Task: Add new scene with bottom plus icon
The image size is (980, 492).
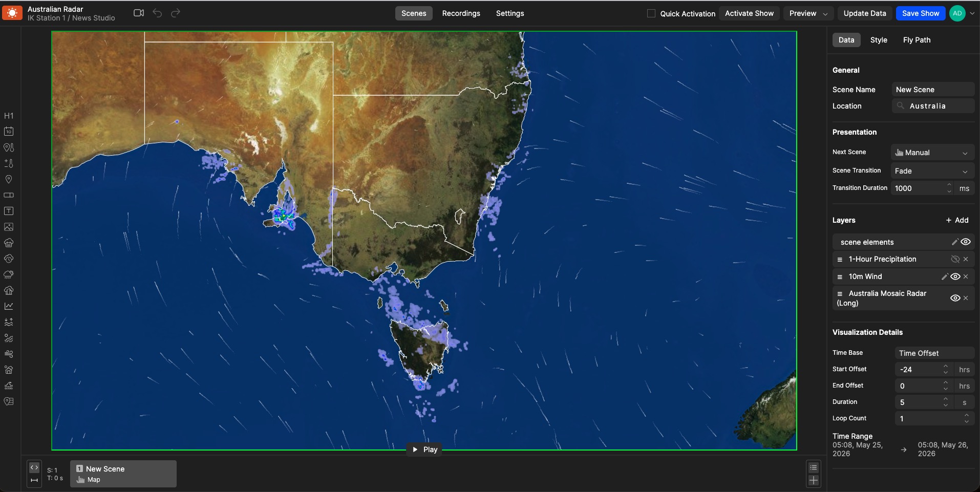Action: click(x=814, y=480)
